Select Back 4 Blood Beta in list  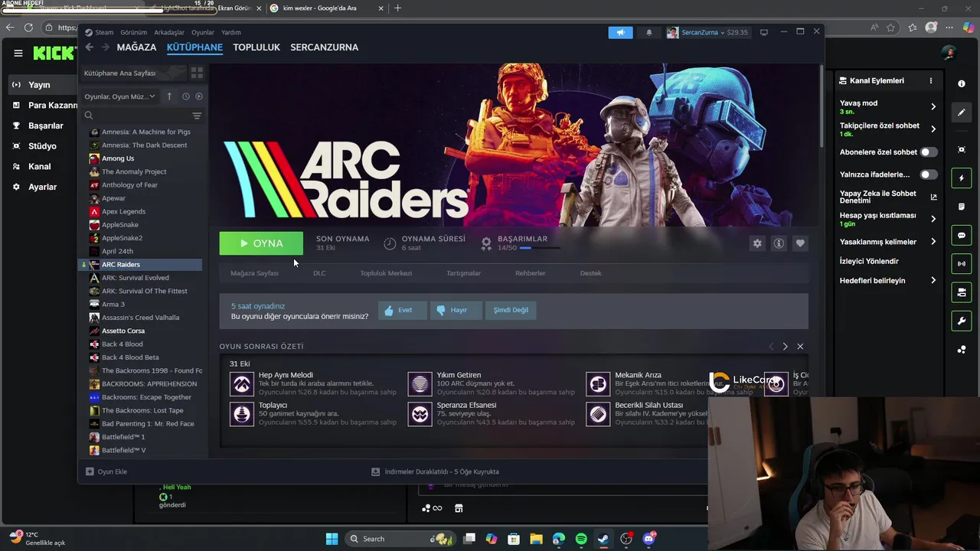130,357
